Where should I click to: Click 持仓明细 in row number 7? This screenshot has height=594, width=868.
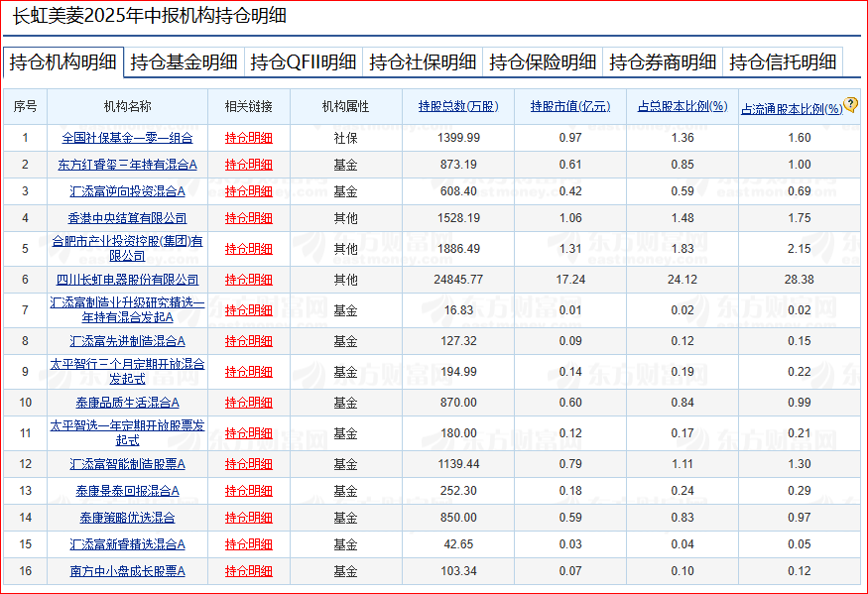click(x=249, y=310)
